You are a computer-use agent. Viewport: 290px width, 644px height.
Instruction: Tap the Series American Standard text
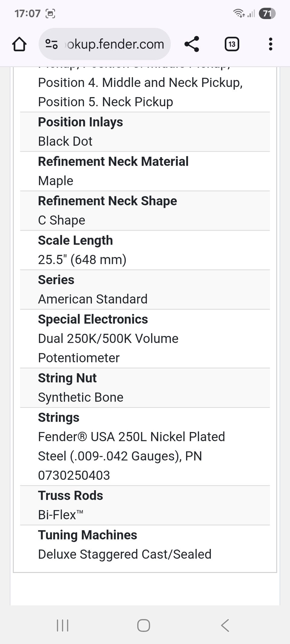coord(92,299)
